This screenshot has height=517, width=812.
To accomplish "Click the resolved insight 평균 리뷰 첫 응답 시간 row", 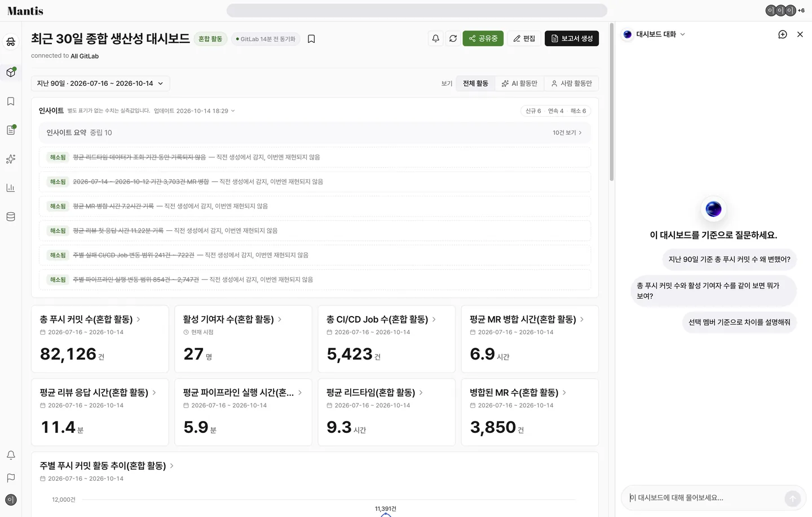I will pyautogui.click(x=315, y=231).
